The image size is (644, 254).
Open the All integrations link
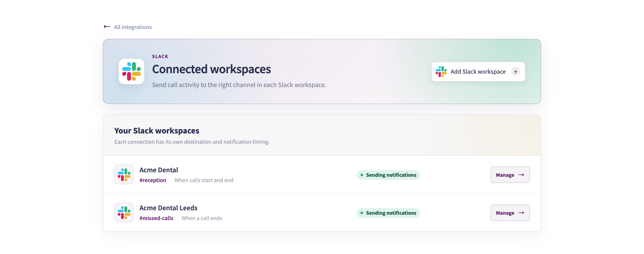click(x=133, y=27)
